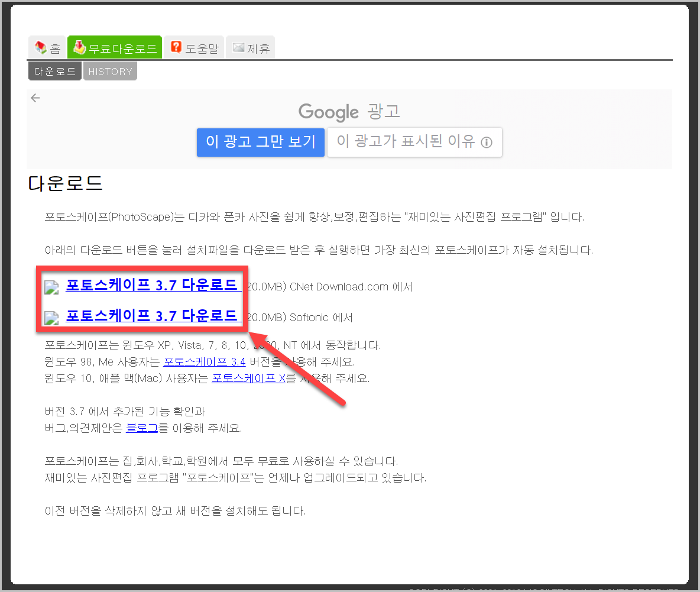
Task: Click the broken image icon beside the CNet link
Action: pos(51,287)
